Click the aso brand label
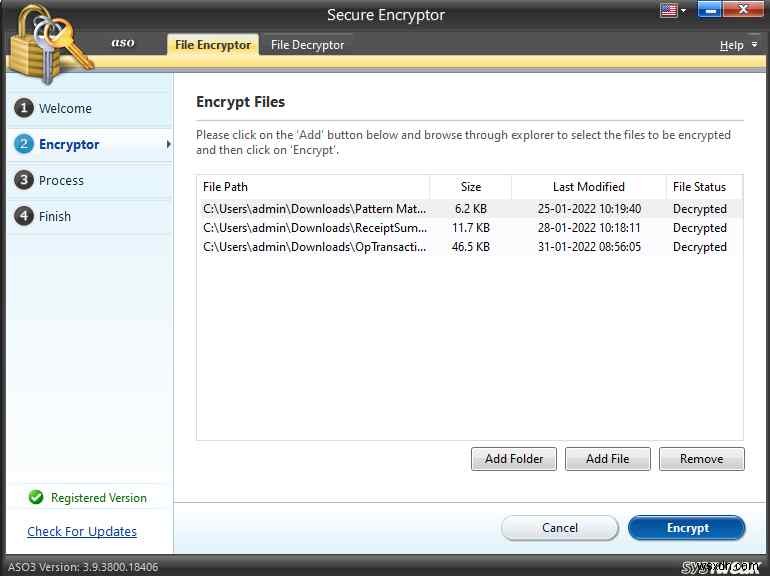Image resolution: width=770 pixels, height=576 pixels. [x=123, y=43]
